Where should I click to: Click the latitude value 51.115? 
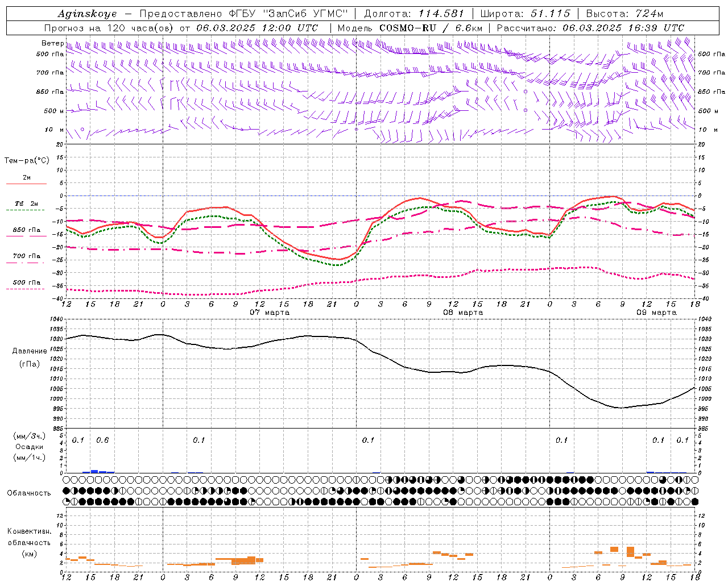(550, 14)
